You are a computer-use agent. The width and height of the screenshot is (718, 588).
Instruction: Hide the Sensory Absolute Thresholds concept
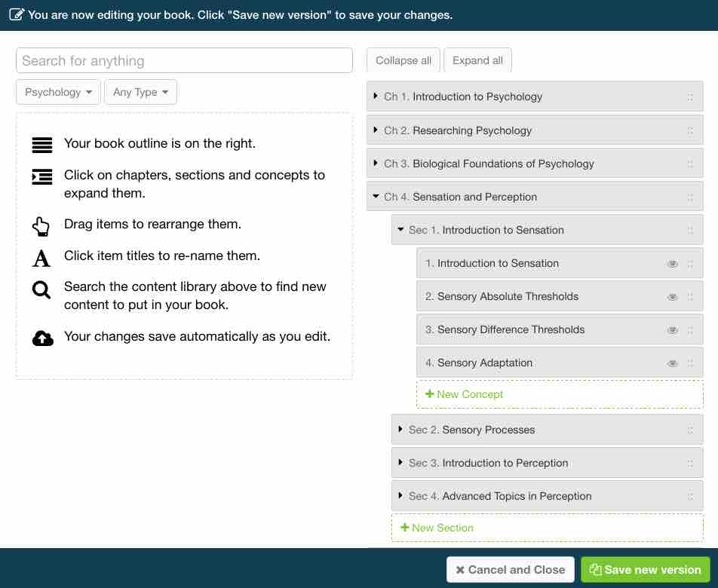(x=672, y=296)
